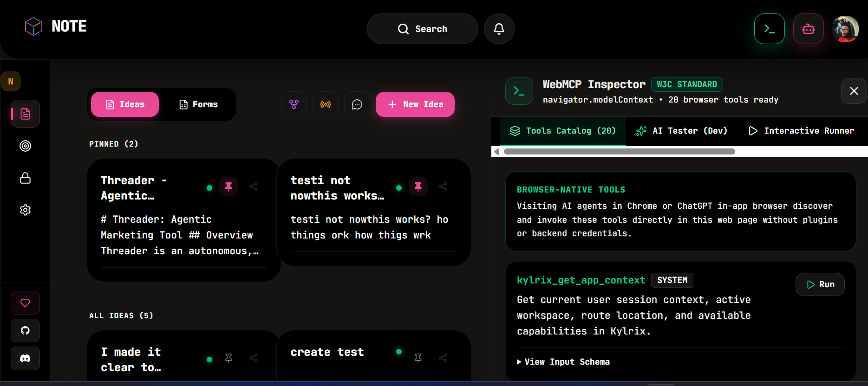Open the chat bubble icon
Viewport: 868px width, 386px height.
tap(357, 104)
